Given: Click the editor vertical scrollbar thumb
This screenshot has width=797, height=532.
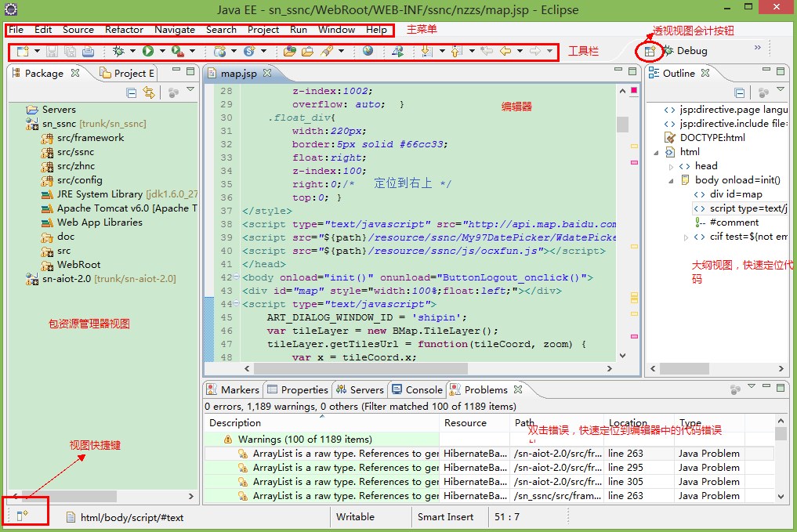Looking at the screenshot, I should 623,124.
